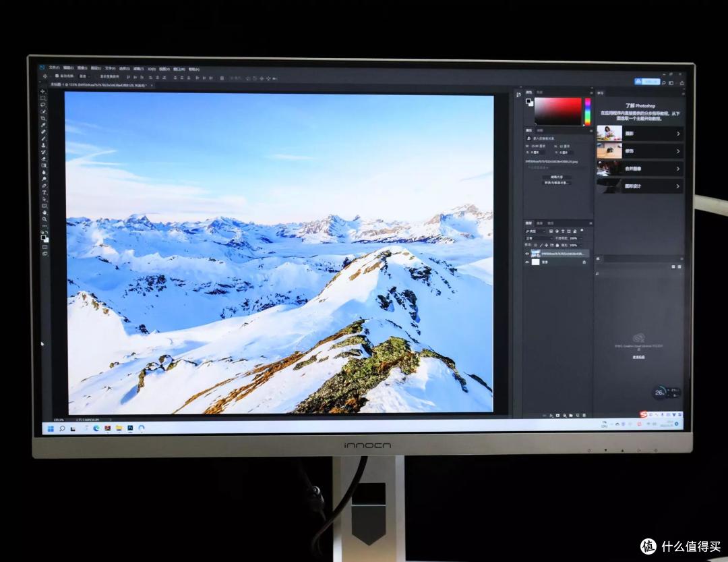Hide the top image layer eye icon
Screen dimensions: 728x562
527,254
